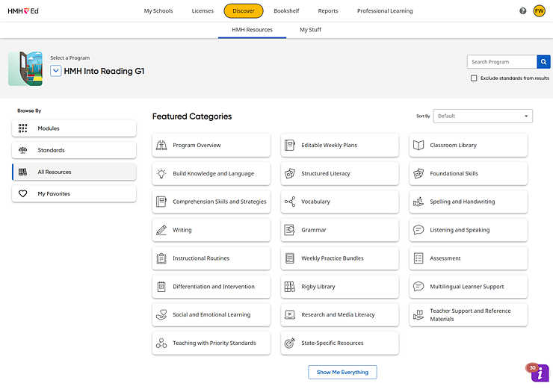
Task: Click the Instructional Routines clipboard icon
Action: [x=161, y=258]
